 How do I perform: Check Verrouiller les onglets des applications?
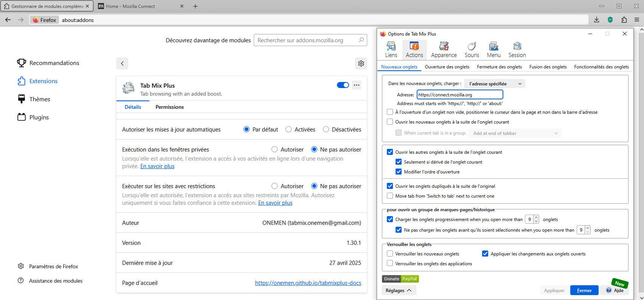pos(390,263)
